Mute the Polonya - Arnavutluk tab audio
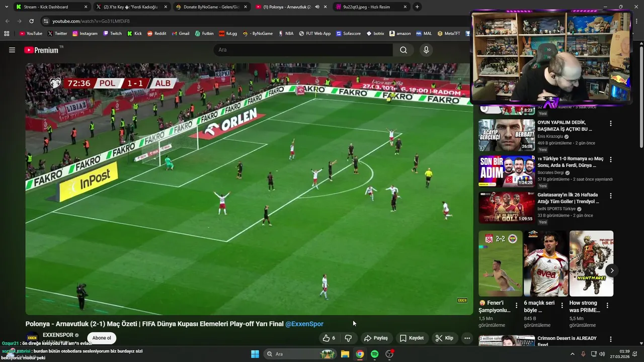 coord(317,7)
